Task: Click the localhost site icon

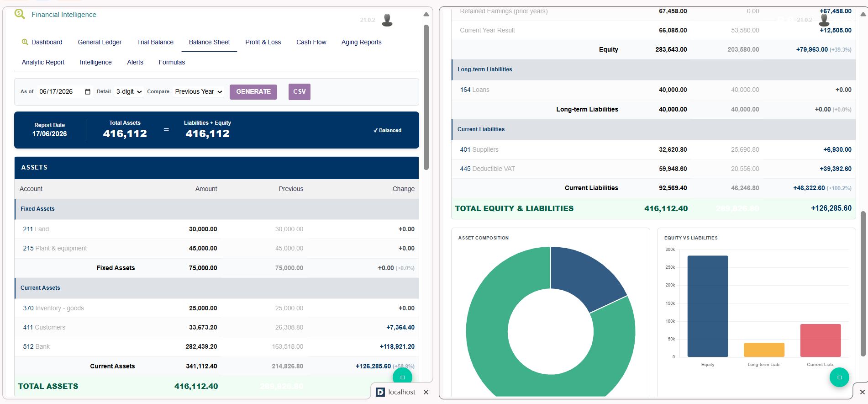Action: pyautogui.click(x=380, y=392)
